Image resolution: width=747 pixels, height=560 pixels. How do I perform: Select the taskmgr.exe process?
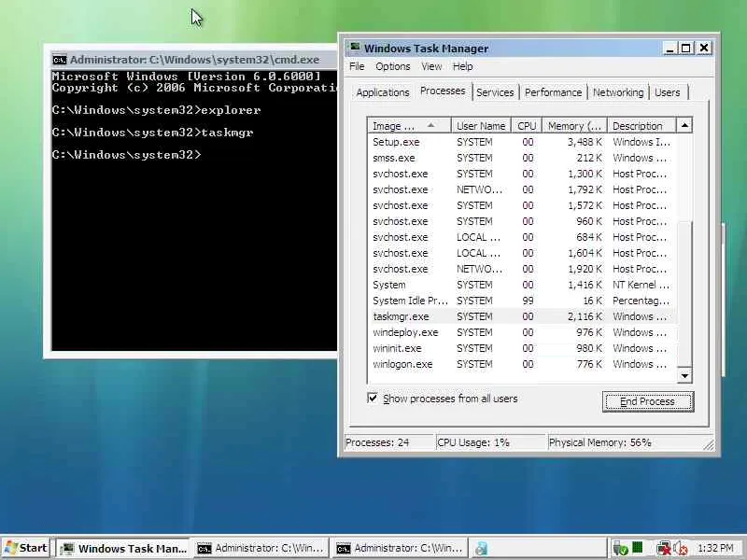tap(522, 316)
